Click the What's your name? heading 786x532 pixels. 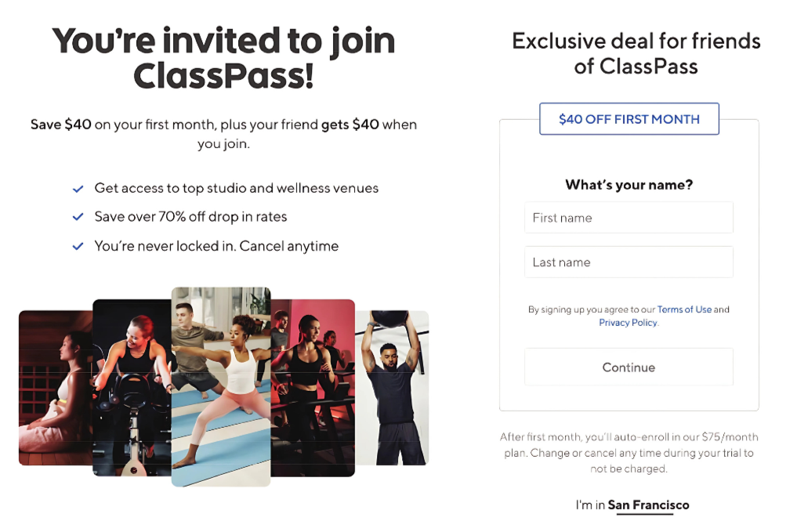628,185
